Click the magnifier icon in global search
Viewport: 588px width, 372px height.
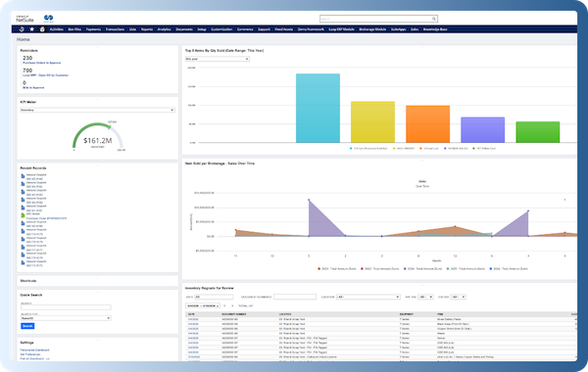434,19
